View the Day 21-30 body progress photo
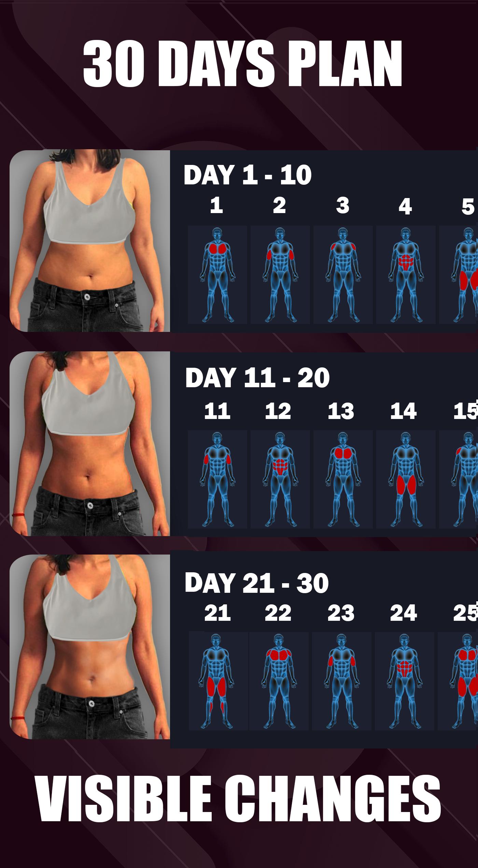Screen dimensions: 478x868 click(x=90, y=647)
